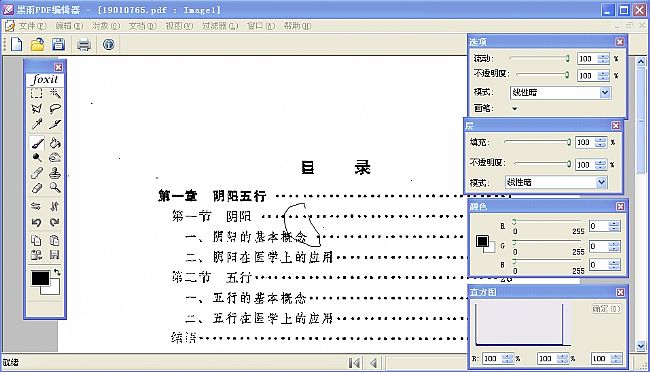650x372 pixels.
Task: Open the 文档 menu
Action: click(x=142, y=26)
